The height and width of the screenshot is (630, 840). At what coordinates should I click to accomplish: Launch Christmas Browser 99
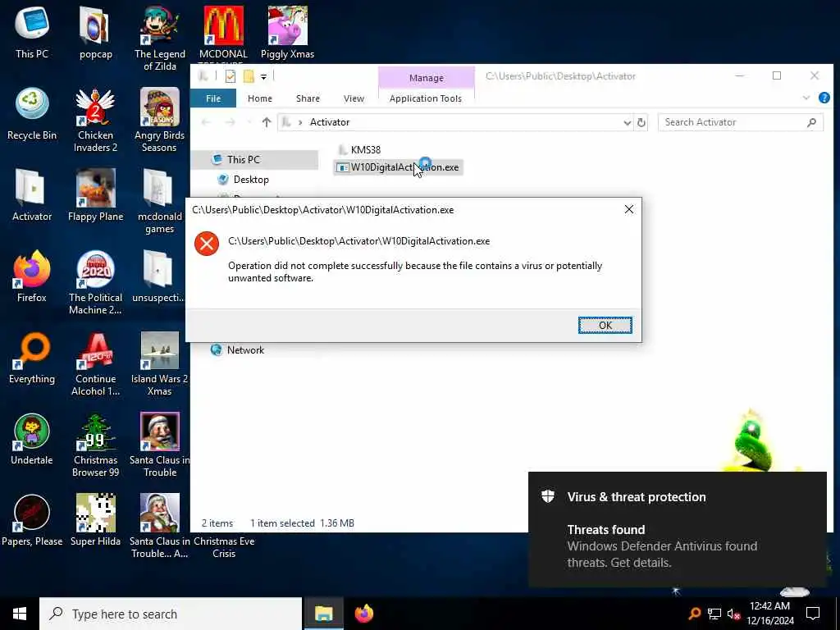pyautogui.click(x=95, y=444)
